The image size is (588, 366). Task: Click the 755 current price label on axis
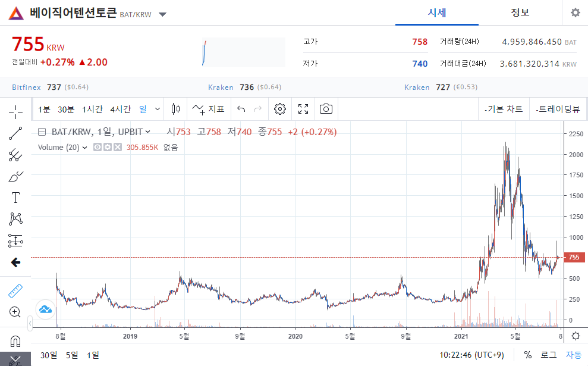[x=574, y=257]
